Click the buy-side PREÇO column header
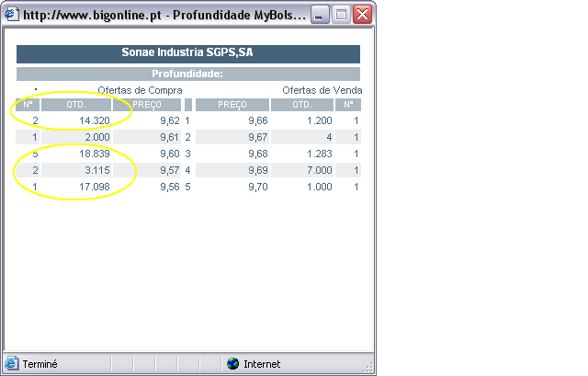The image size is (588, 376). pos(147,105)
